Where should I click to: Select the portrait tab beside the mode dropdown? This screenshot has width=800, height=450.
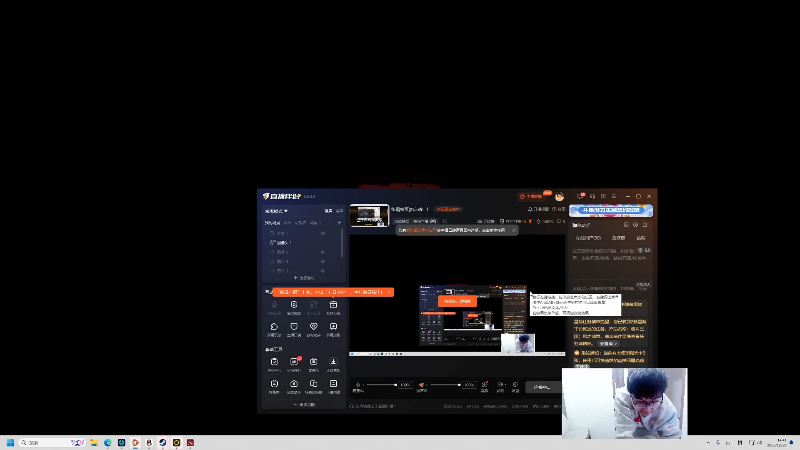339,211
